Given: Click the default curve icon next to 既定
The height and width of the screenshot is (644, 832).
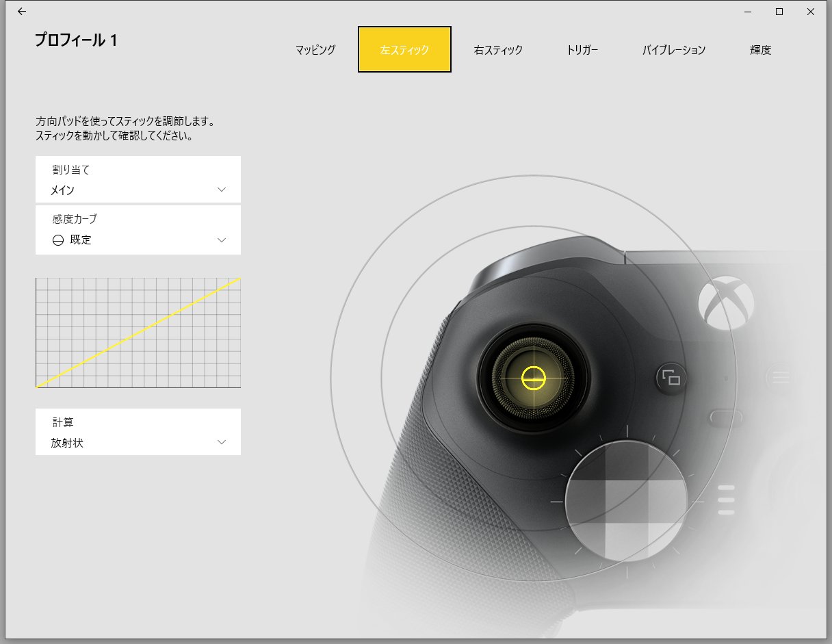Looking at the screenshot, I should click(x=57, y=240).
